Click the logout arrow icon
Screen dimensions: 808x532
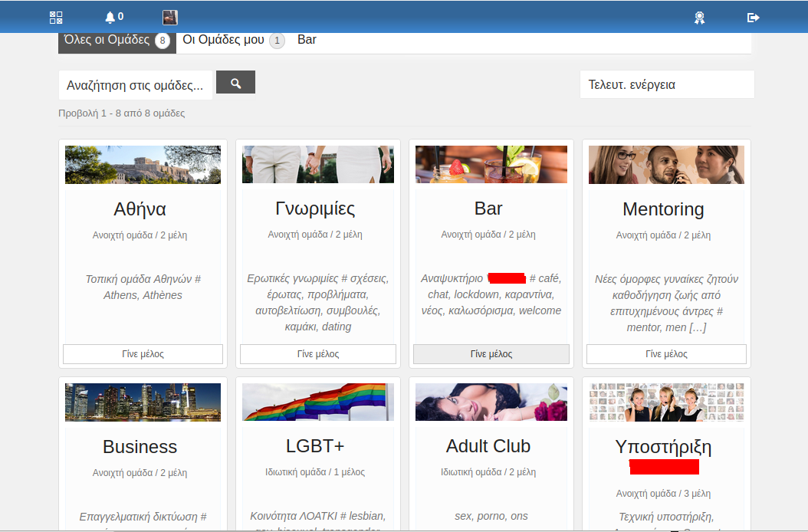(x=753, y=17)
